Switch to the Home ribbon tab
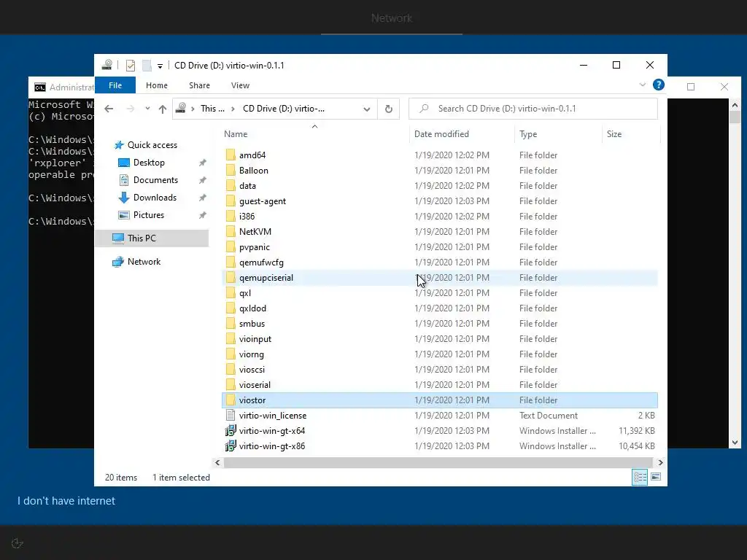Viewport: 747px width, 560px height. pos(157,85)
